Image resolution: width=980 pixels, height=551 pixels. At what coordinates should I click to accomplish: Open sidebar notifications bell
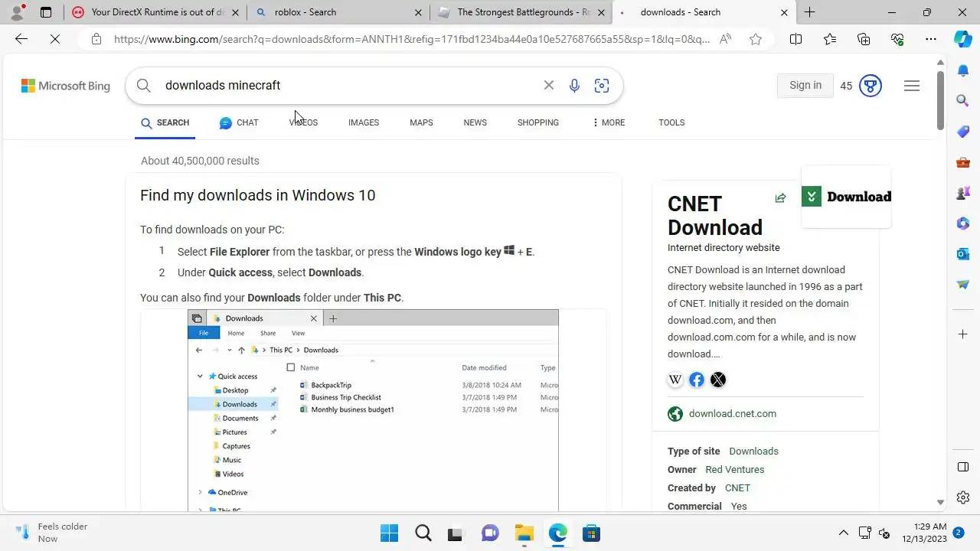click(963, 70)
